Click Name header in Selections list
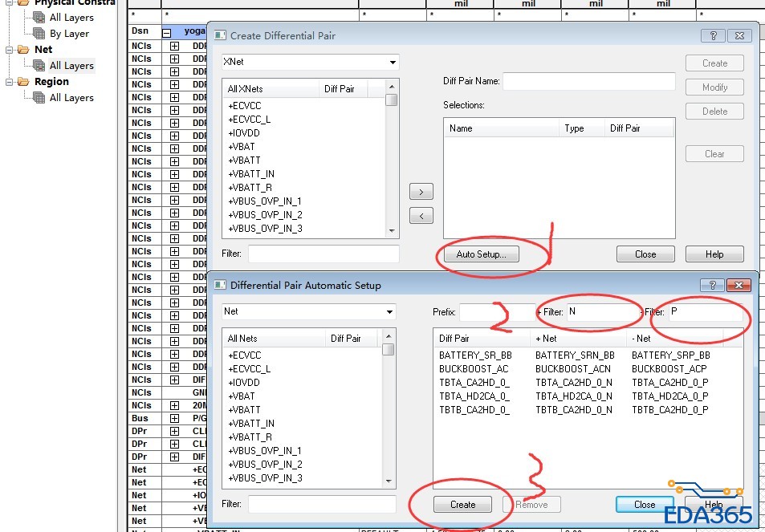 502,128
